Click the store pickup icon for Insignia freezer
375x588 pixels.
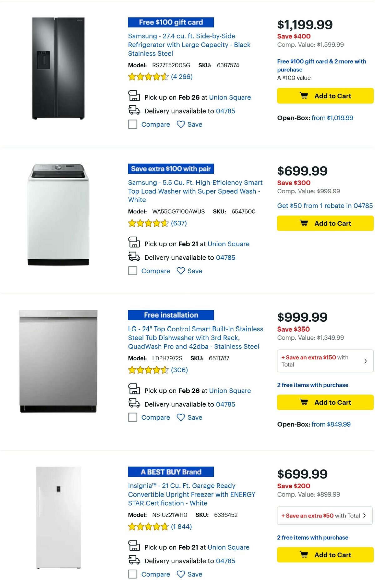click(134, 547)
